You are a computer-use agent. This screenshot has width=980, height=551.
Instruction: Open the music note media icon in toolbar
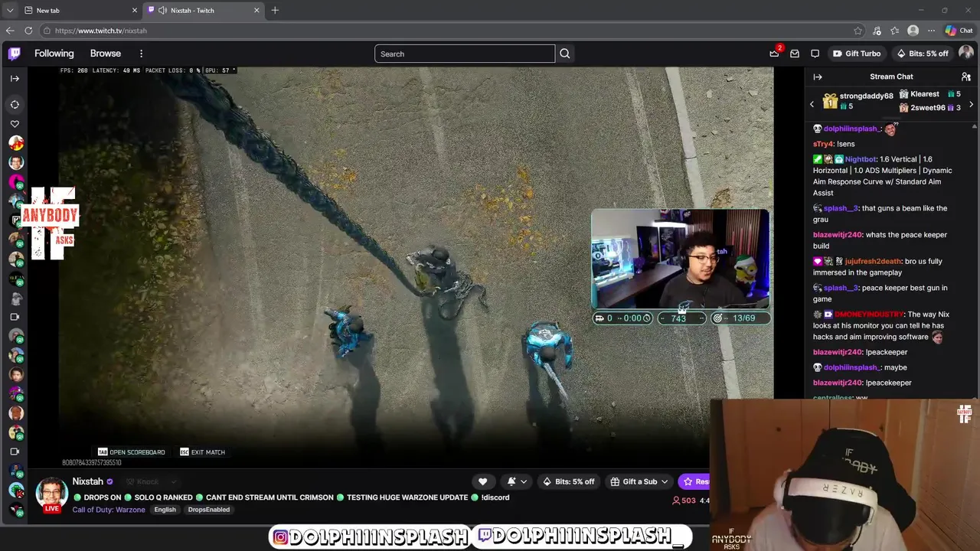point(877,31)
